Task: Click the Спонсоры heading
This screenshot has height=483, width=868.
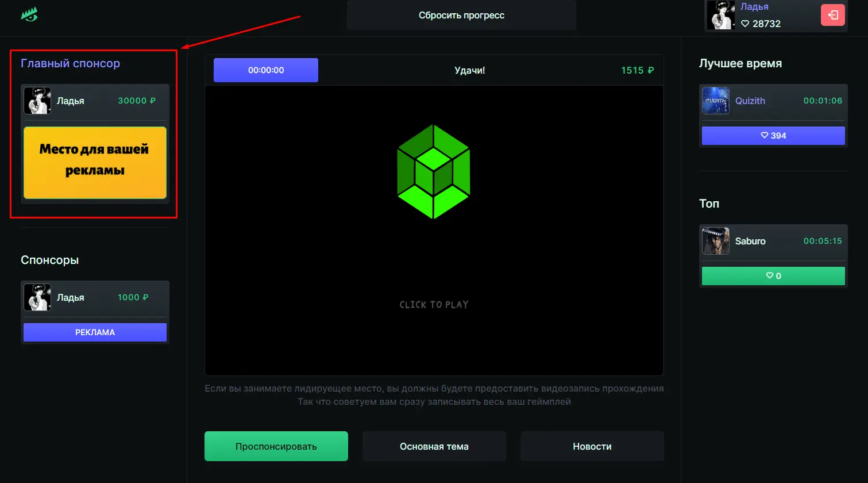Action: 50,260
